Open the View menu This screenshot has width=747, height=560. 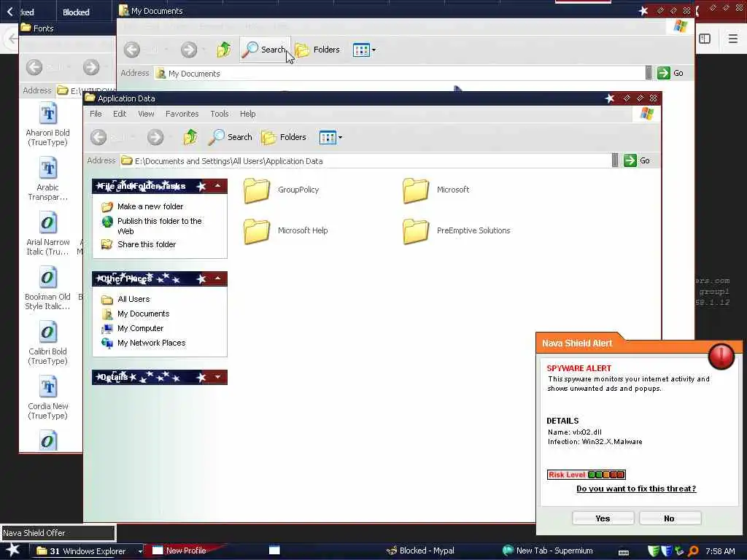(146, 114)
